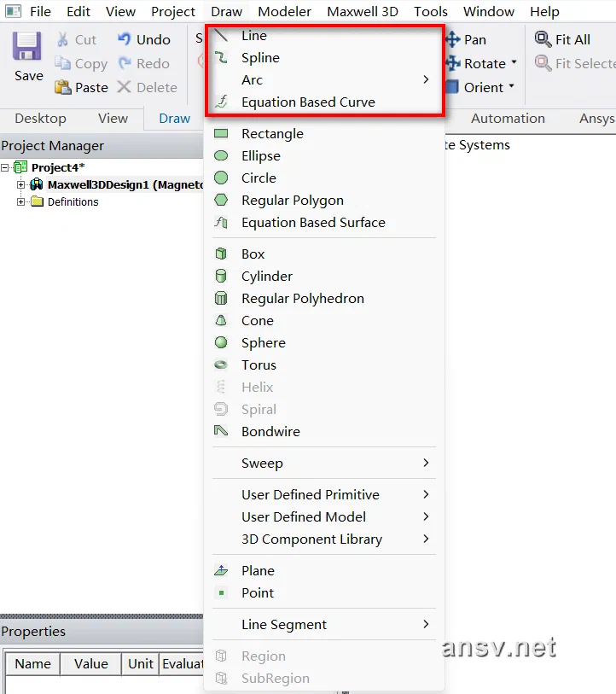Open the File menu

[x=40, y=11]
